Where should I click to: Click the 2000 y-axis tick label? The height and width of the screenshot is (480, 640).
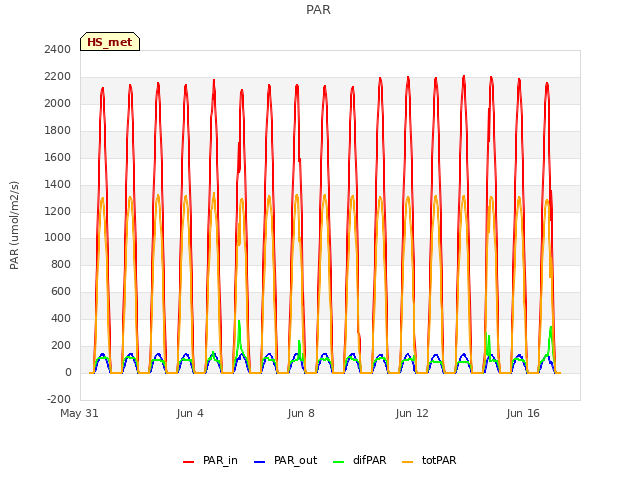(58, 103)
